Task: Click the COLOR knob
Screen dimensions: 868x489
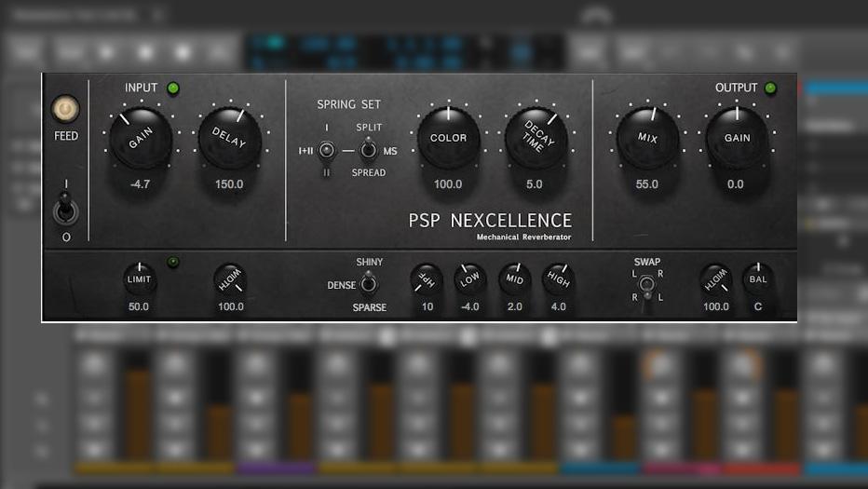Action: click(448, 138)
